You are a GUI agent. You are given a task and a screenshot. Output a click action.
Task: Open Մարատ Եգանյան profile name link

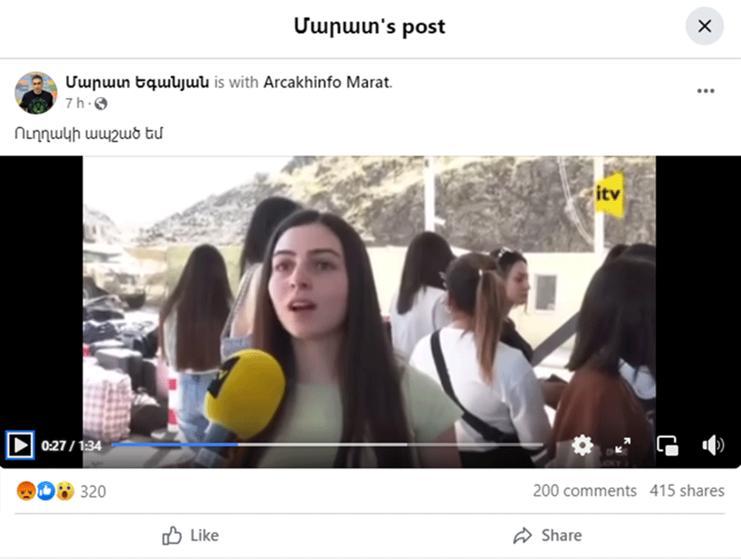(x=137, y=82)
